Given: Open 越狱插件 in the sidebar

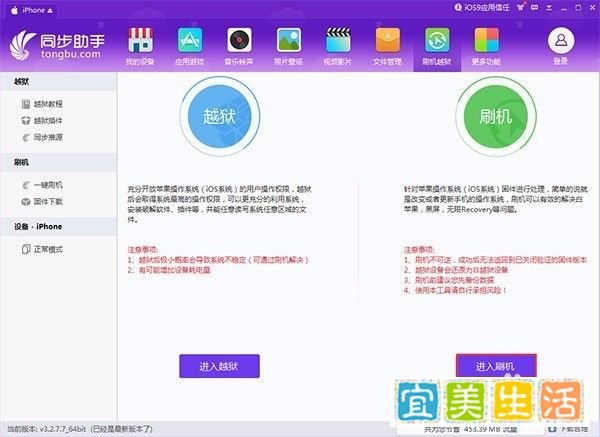Looking at the screenshot, I should click(48, 121).
